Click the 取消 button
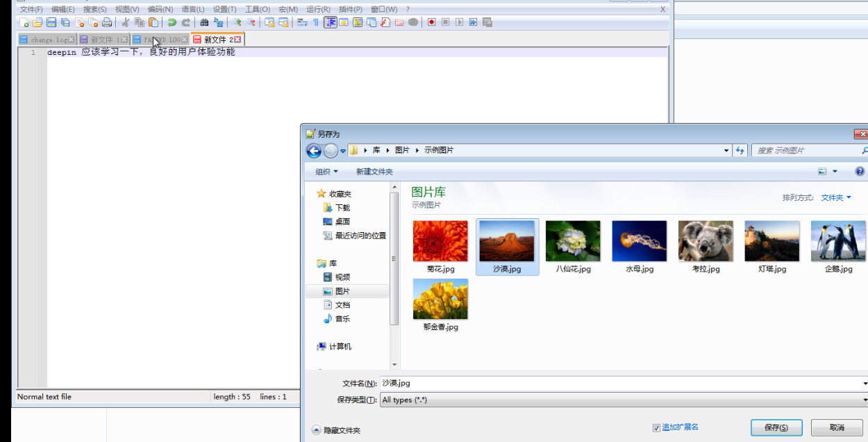Viewport: 868px width, 442px height. tap(837, 427)
